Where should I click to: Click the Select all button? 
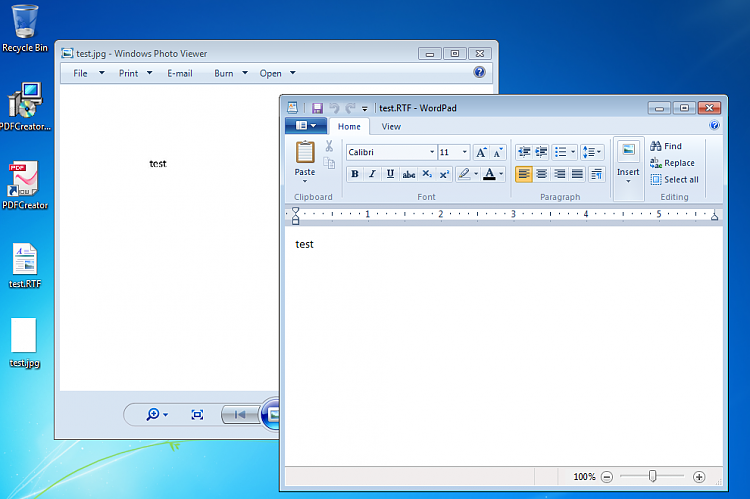(674, 179)
